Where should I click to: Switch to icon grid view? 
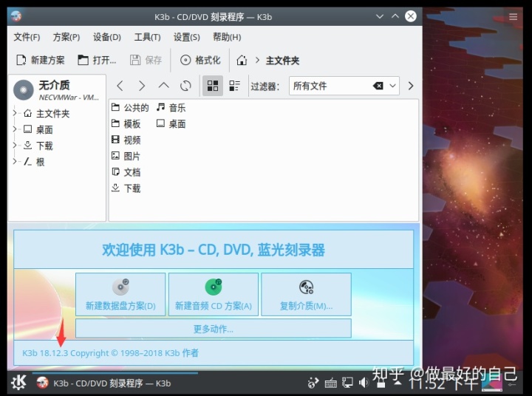pos(212,86)
